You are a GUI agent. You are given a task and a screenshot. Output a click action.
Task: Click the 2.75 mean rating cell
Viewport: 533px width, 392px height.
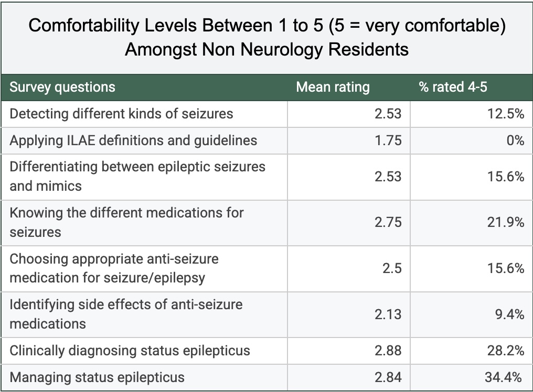click(388, 222)
